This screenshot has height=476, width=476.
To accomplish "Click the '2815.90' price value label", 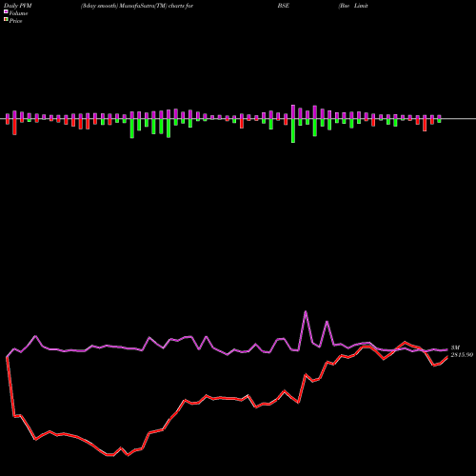I will (462, 355).
